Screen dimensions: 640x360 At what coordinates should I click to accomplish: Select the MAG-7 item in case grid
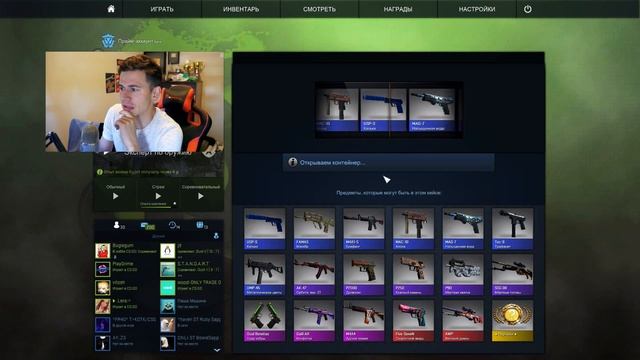[463, 229]
